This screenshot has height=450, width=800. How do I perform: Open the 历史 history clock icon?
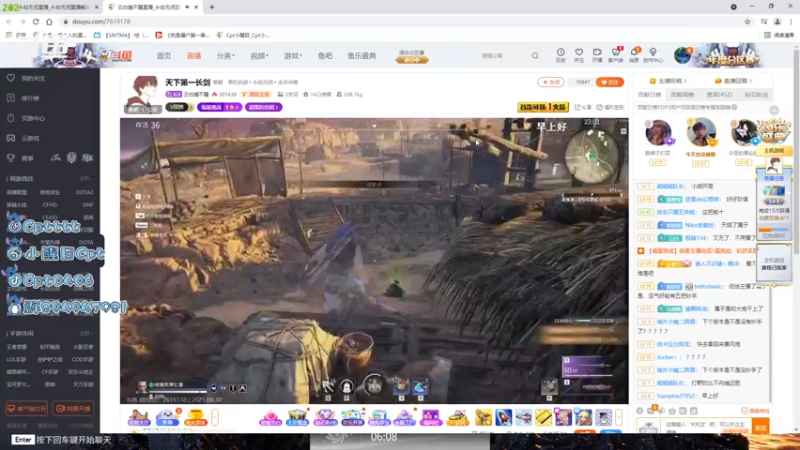[x=560, y=55]
